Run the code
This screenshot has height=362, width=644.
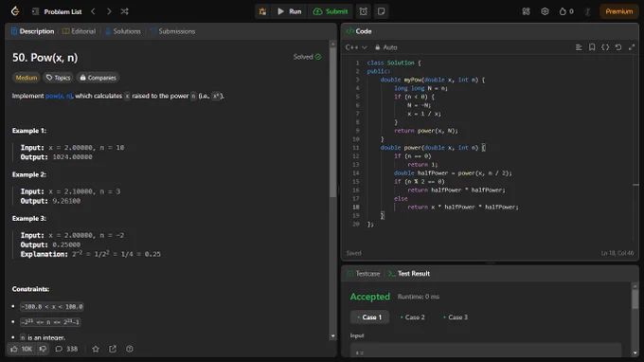coord(290,11)
